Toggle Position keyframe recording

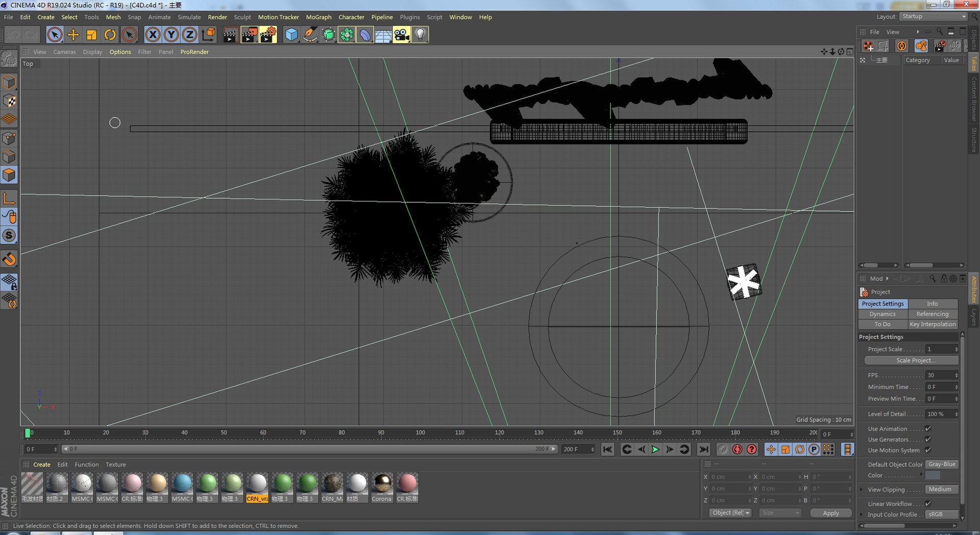pyautogui.click(x=771, y=449)
